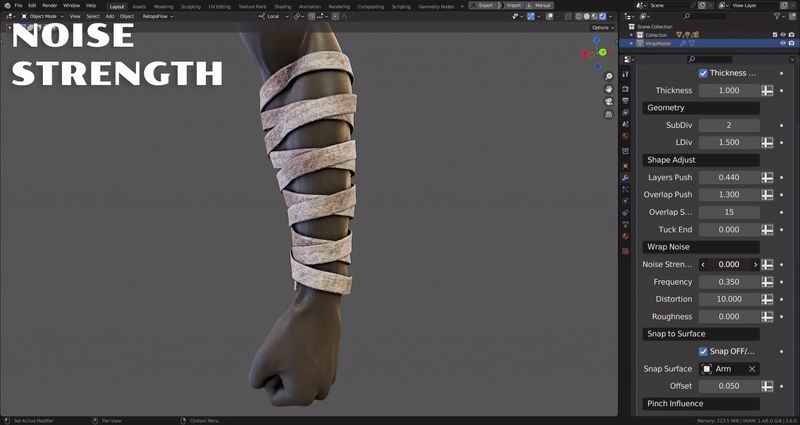Open the Material properties tab

click(626, 236)
